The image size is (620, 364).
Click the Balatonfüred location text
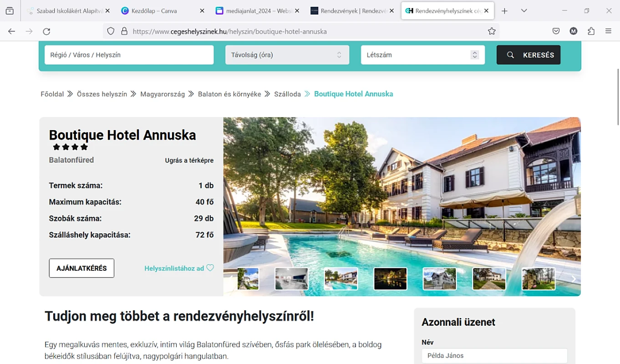coord(71,160)
